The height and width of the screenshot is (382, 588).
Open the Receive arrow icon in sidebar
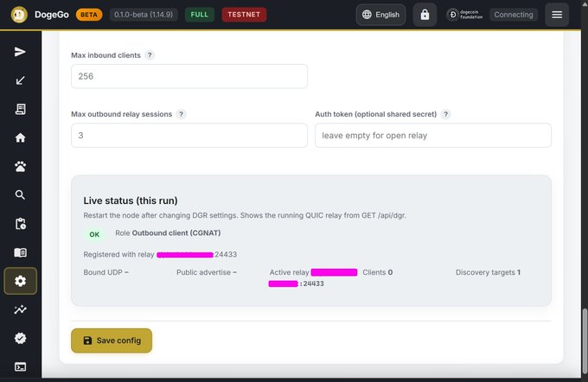pos(20,80)
